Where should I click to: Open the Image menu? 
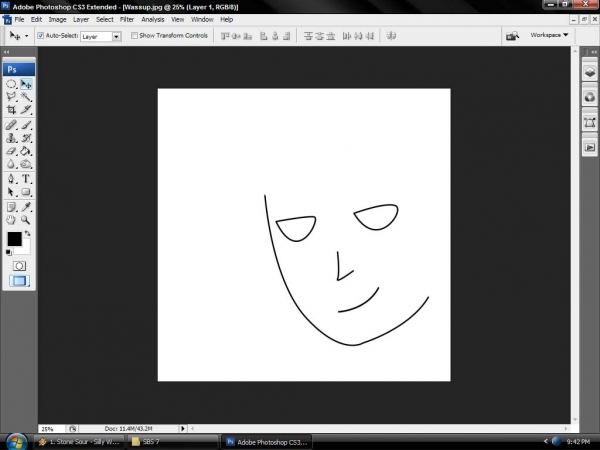(57, 20)
